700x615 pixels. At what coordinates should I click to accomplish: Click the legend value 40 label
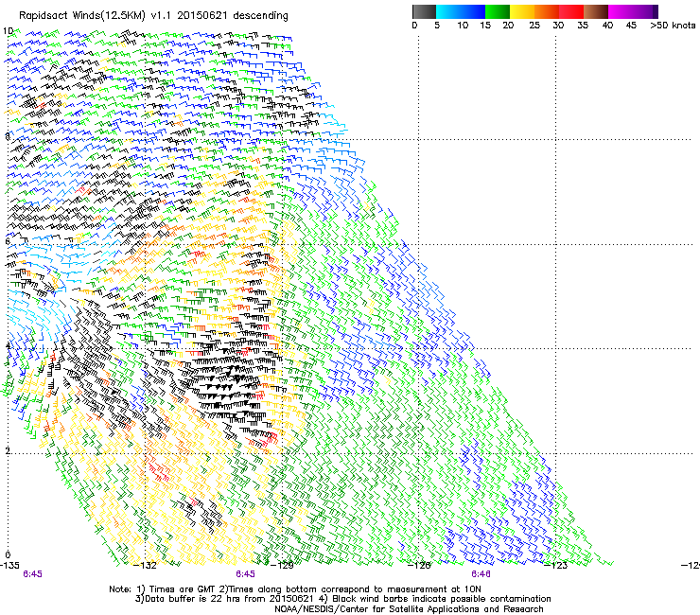607,26
